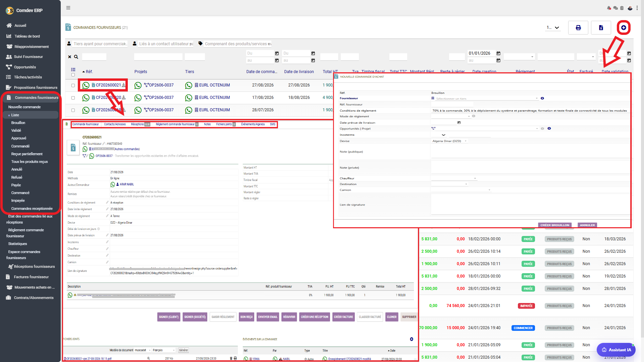The height and width of the screenshot is (362, 644).
Task: Add a new supplier order with plus icon
Action: tap(624, 27)
